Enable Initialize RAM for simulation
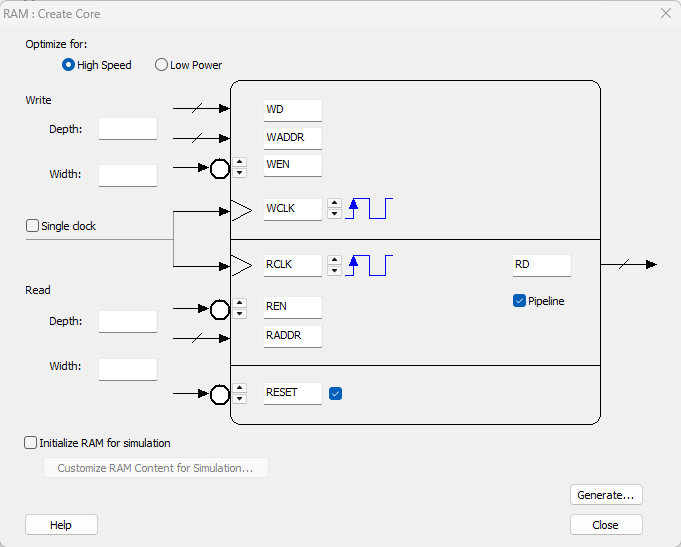This screenshot has width=681, height=547. coord(31,442)
